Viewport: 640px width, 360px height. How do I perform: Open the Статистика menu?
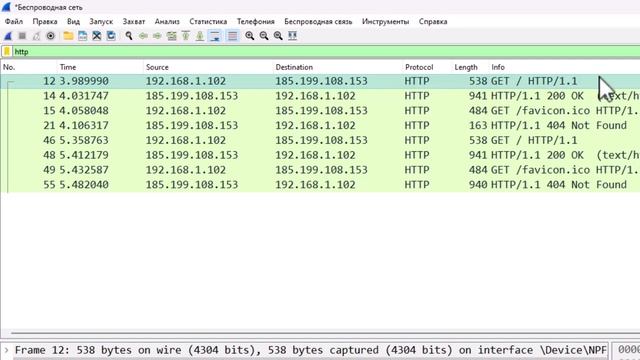208,22
